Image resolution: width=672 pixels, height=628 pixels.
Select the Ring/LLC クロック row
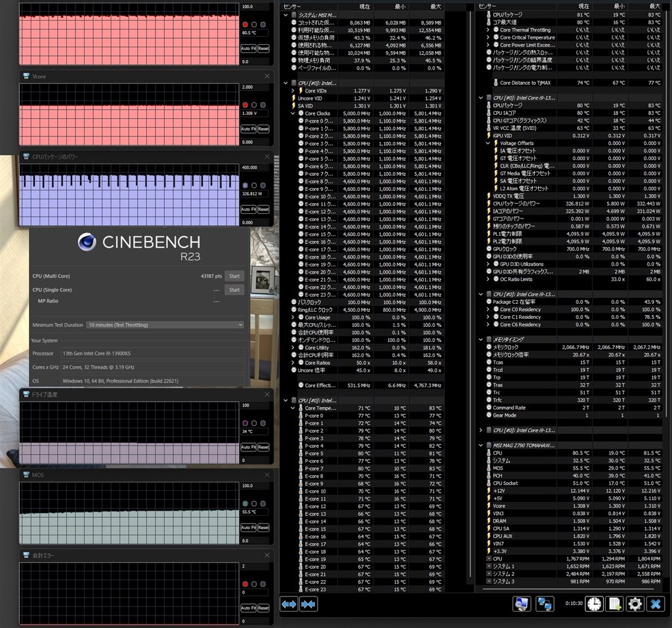point(362,310)
